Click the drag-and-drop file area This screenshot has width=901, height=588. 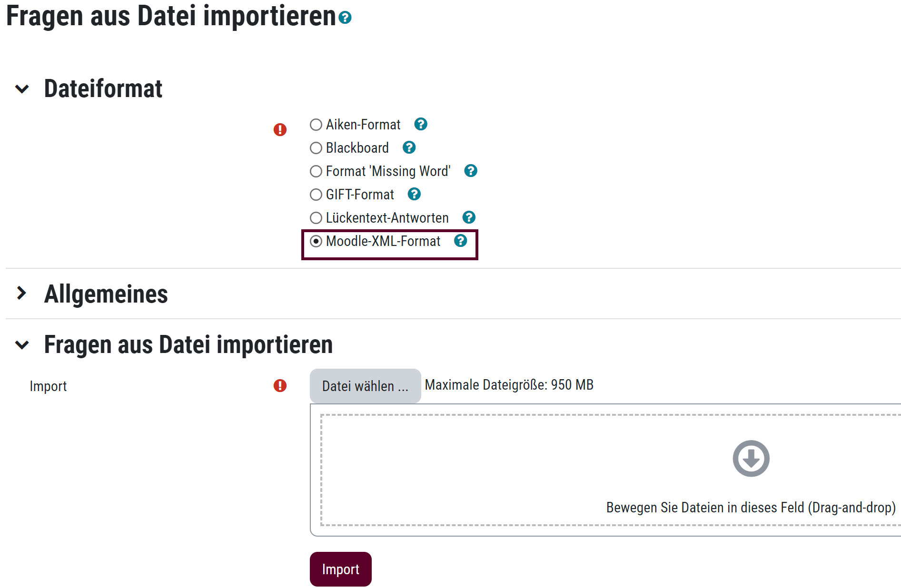(x=571, y=471)
